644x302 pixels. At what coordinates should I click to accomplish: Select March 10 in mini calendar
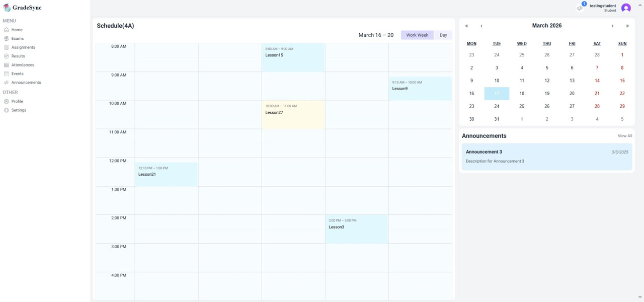(x=497, y=81)
